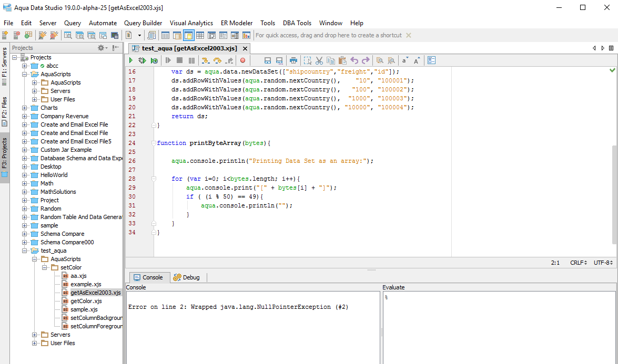Click line number 26 in the gutter

pos(131,161)
